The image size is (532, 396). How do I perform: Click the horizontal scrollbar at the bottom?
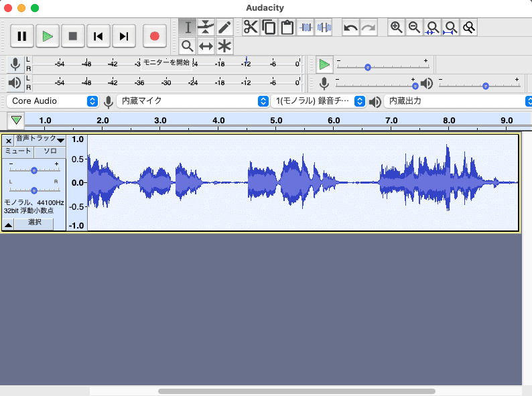point(297,391)
